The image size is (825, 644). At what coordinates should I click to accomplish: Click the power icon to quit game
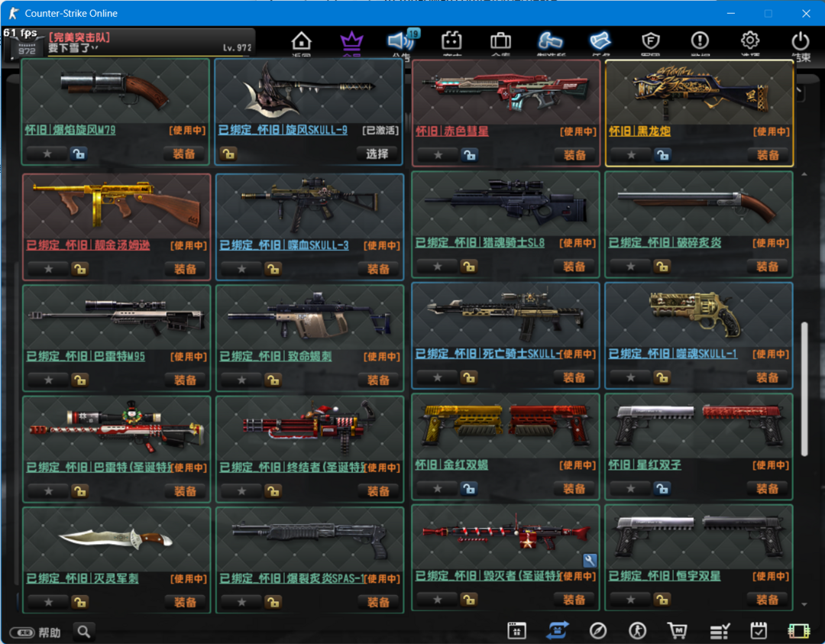[x=801, y=41]
